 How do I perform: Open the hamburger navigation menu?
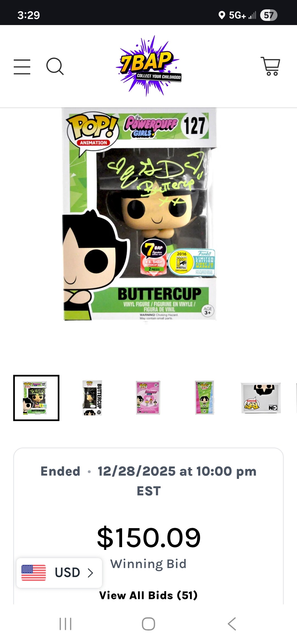22,67
